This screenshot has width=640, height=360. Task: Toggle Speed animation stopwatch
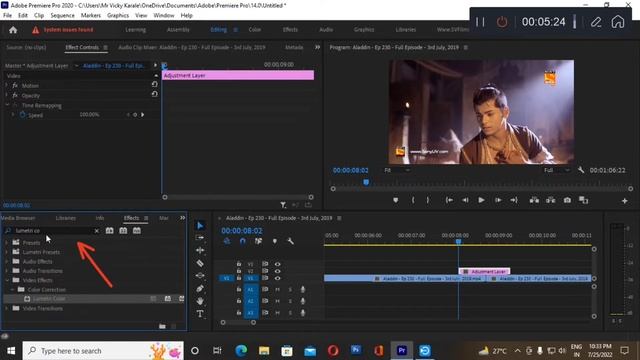22,115
